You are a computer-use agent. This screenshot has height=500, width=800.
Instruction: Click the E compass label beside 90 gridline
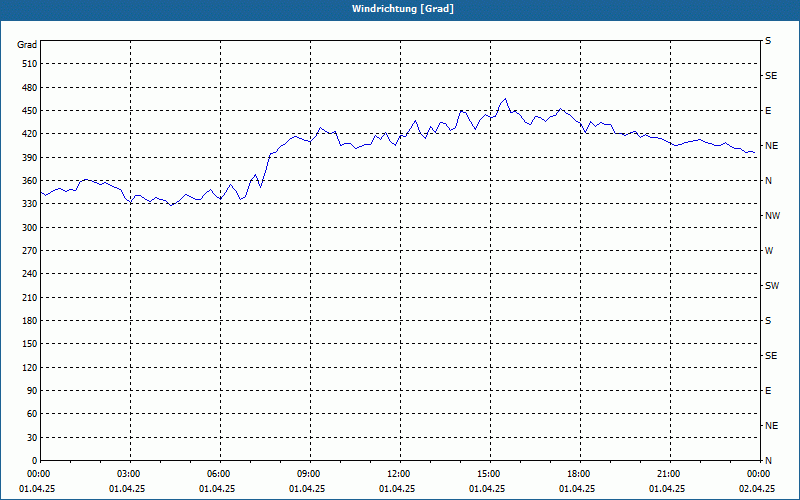pyautogui.click(x=768, y=391)
